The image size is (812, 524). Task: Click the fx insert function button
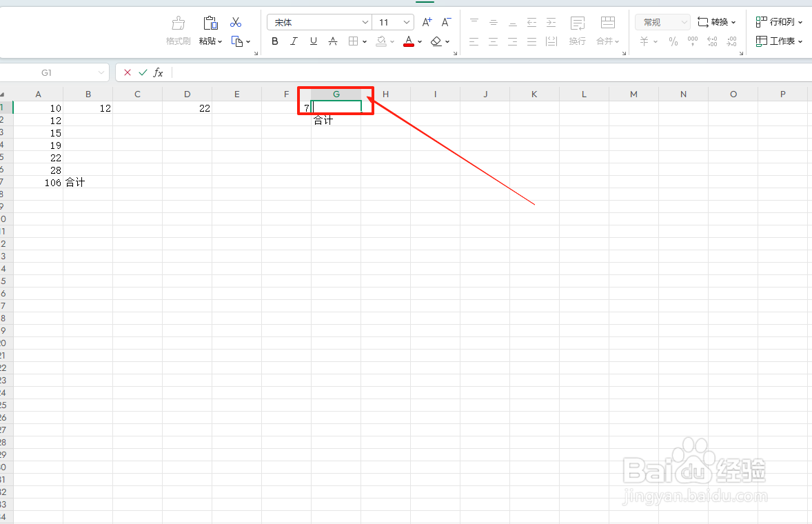coord(158,72)
